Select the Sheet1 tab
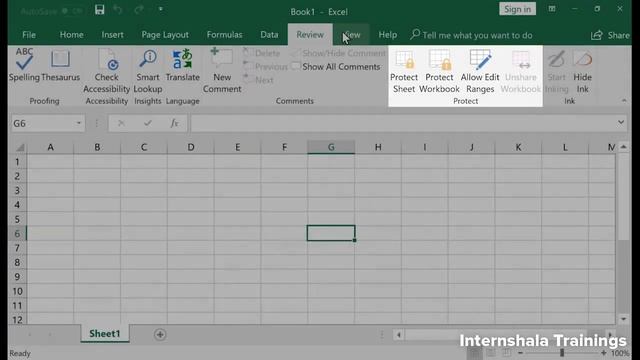Viewport: 640px width, 360px height. click(105, 334)
